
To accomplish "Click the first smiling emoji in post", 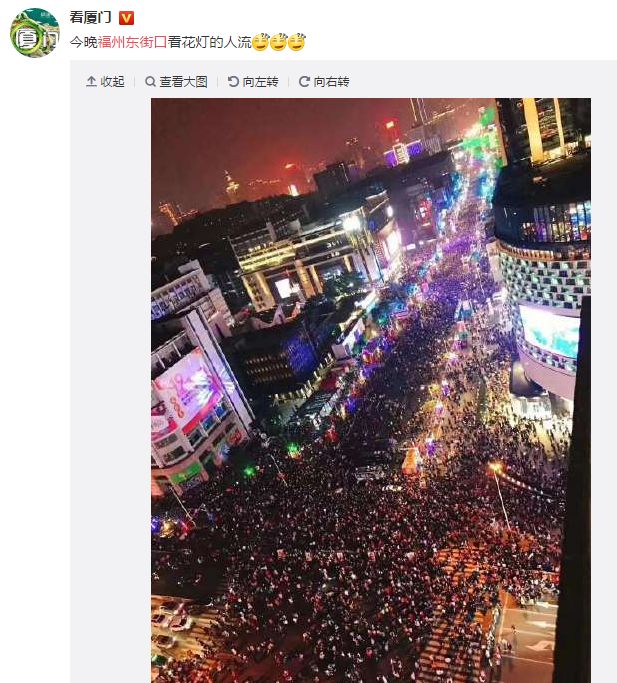I will [x=261, y=42].
